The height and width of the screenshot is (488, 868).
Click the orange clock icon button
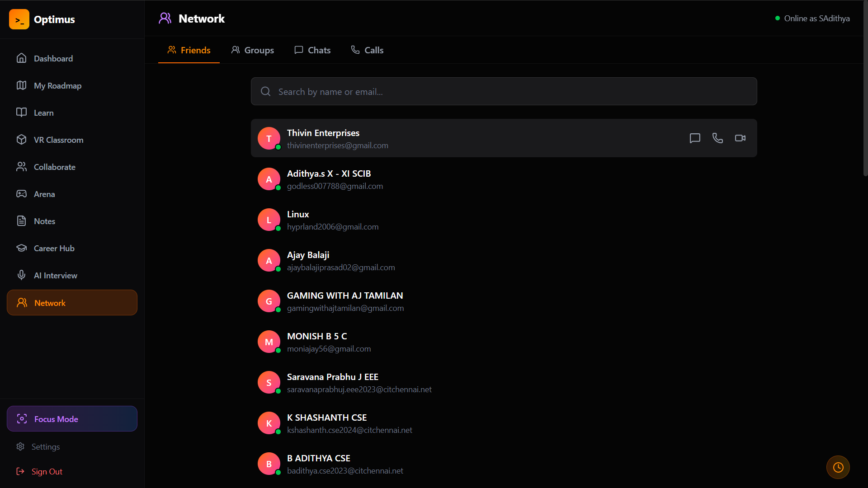point(838,467)
